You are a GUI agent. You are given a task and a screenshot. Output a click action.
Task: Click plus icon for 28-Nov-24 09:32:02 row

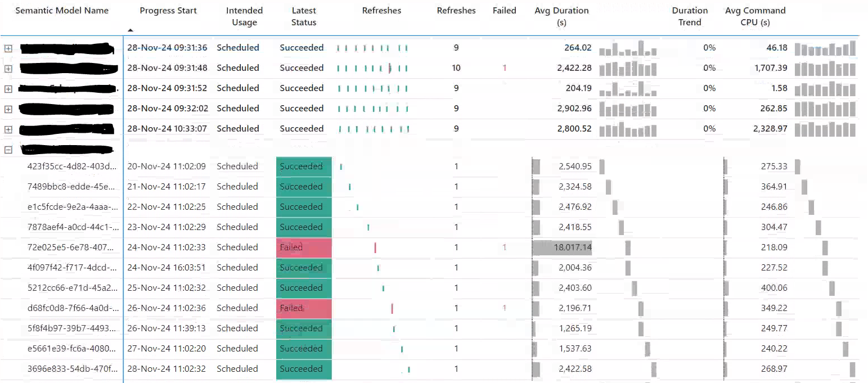click(x=8, y=109)
